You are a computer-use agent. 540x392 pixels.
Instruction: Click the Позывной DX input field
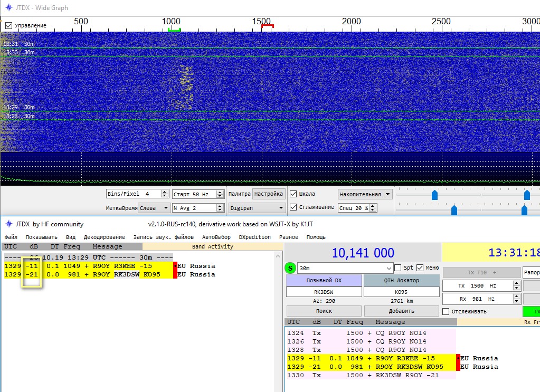(x=324, y=292)
